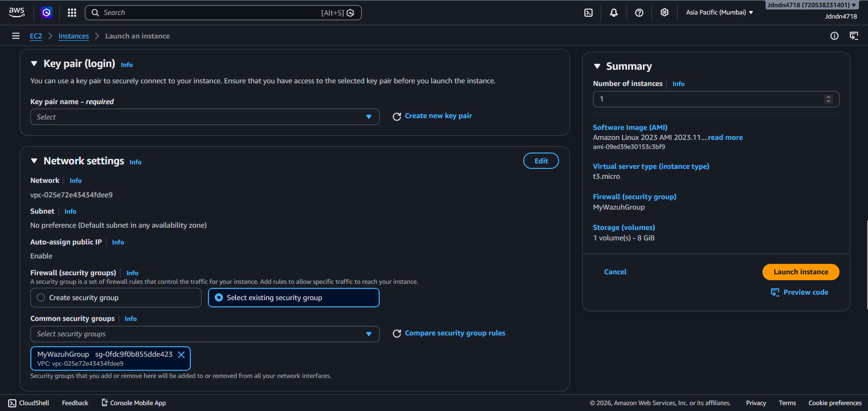The image size is (868, 411).
Task: Open Info for Auto-assign public IP
Action: click(x=118, y=242)
